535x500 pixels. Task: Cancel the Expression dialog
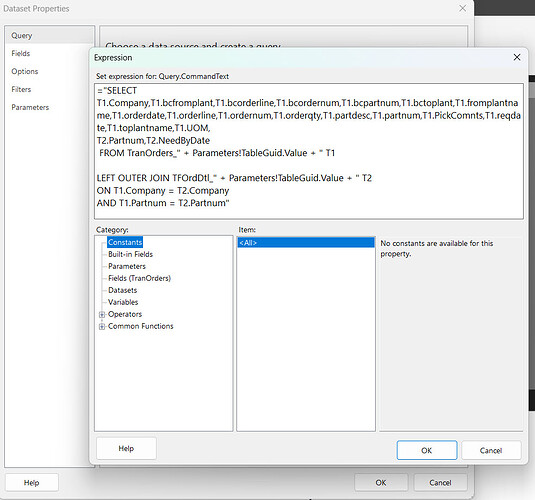click(x=491, y=450)
